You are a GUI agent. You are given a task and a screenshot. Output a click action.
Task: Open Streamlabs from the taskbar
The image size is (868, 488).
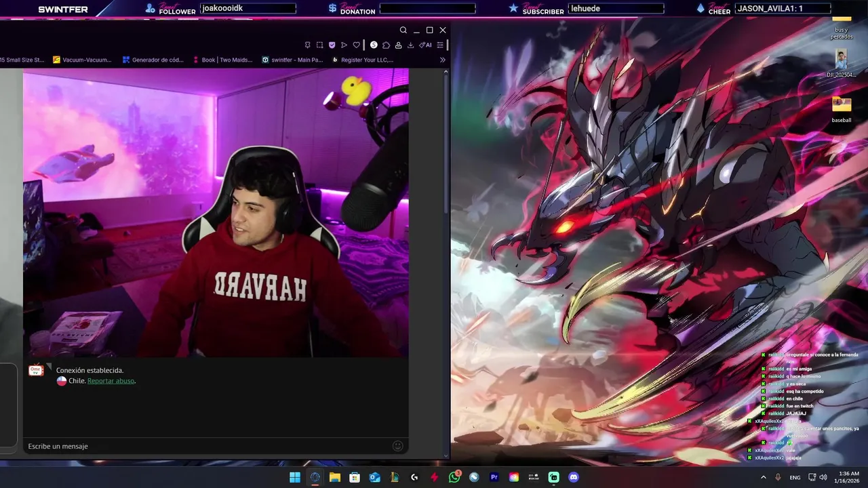click(x=554, y=477)
